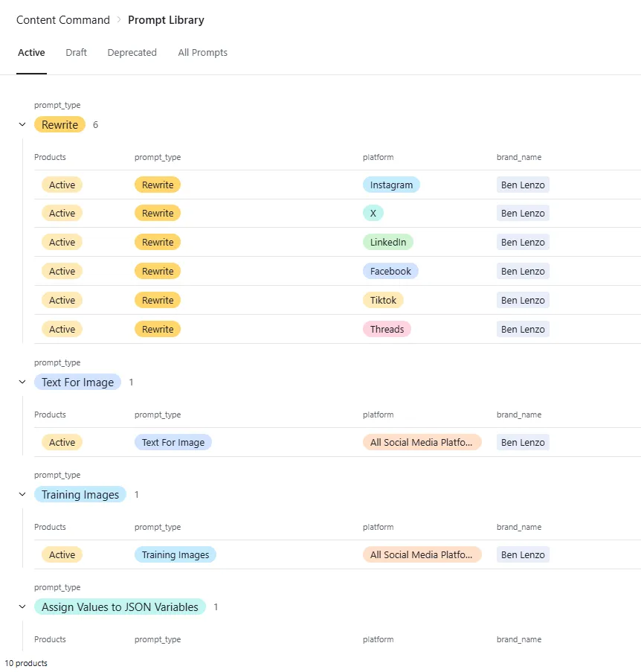This screenshot has height=672, width=641.
Task: Click the Rewrite tag in the LinkedIn row
Action: pyautogui.click(x=158, y=242)
